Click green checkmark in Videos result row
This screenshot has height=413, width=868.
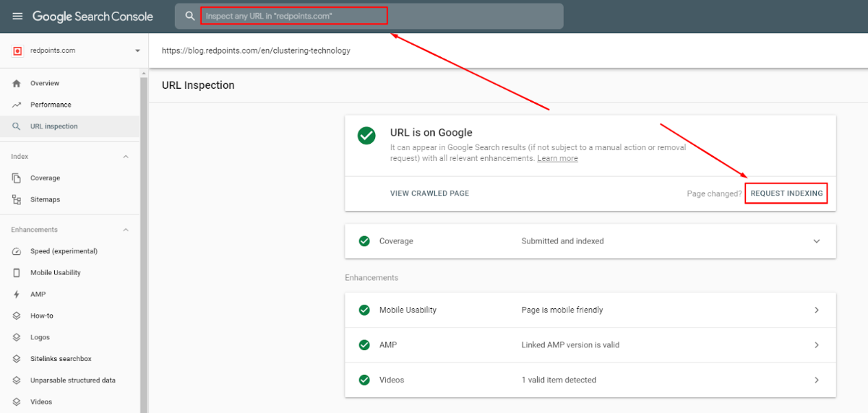click(364, 380)
